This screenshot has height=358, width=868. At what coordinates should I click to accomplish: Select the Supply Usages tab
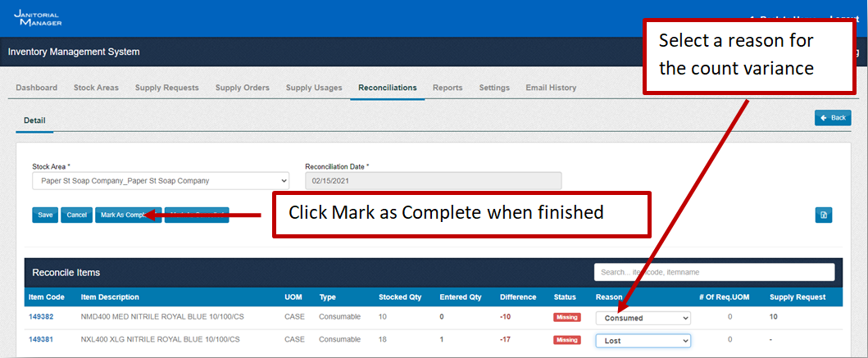314,88
